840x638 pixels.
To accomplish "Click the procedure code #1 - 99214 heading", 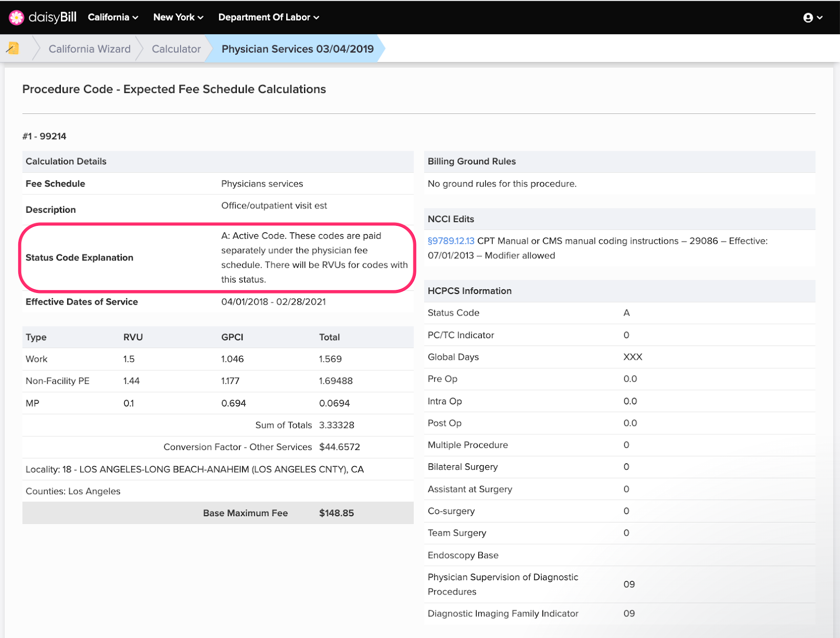I will click(x=45, y=136).
